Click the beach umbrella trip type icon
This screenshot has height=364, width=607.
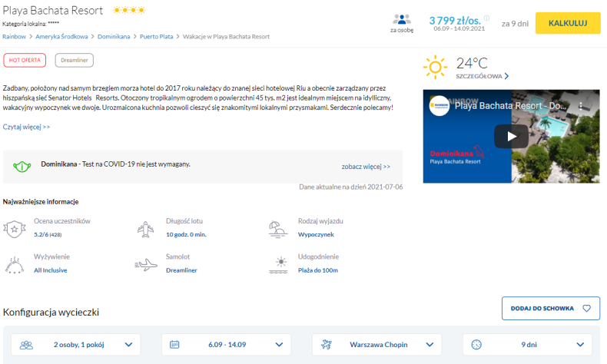[x=277, y=229]
